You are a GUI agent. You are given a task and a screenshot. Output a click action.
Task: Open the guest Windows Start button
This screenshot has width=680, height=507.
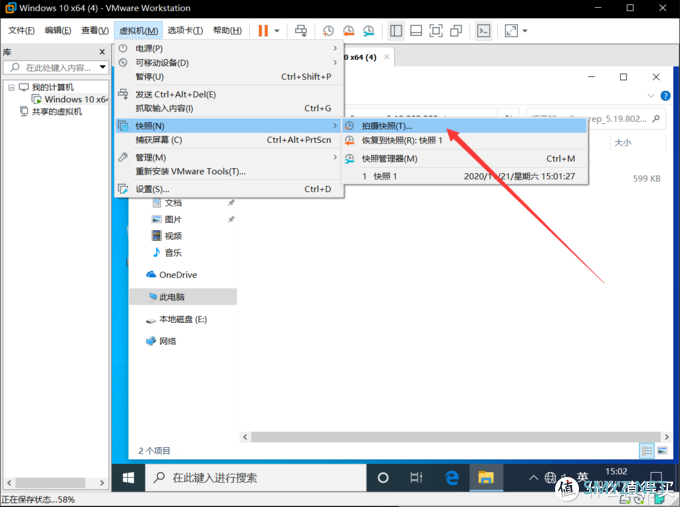128,478
